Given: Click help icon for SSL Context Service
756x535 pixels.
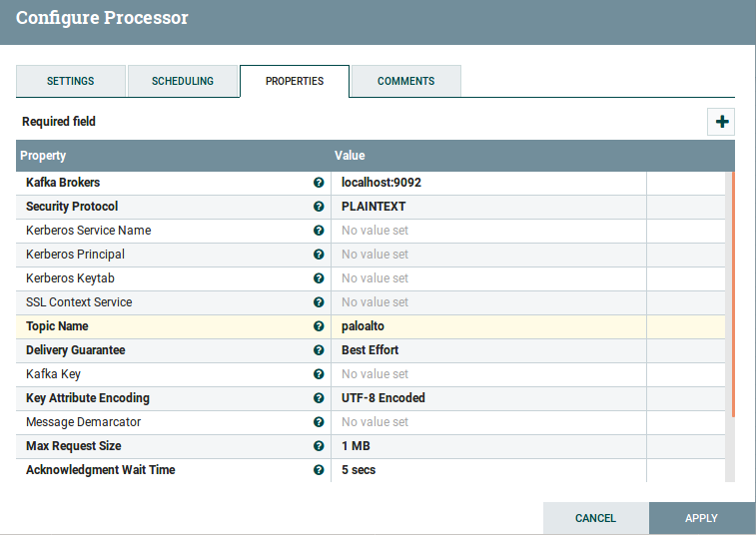Looking at the screenshot, I should click(319, 302).
